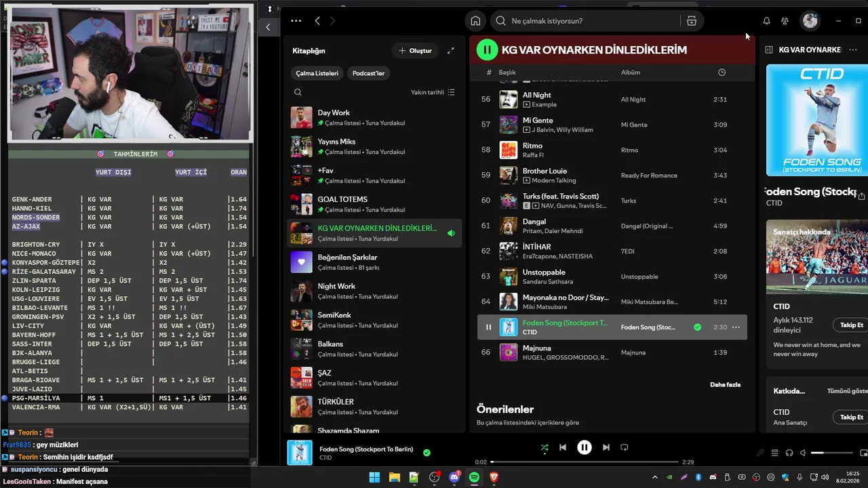
Task: Open the Yayıns Miks playlist
Action: [375, 146]
